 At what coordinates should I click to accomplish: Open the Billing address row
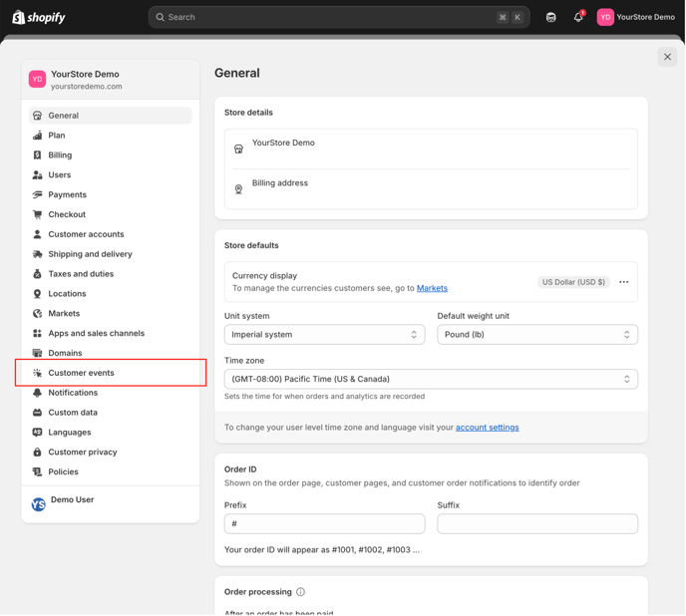click(431, 189)
